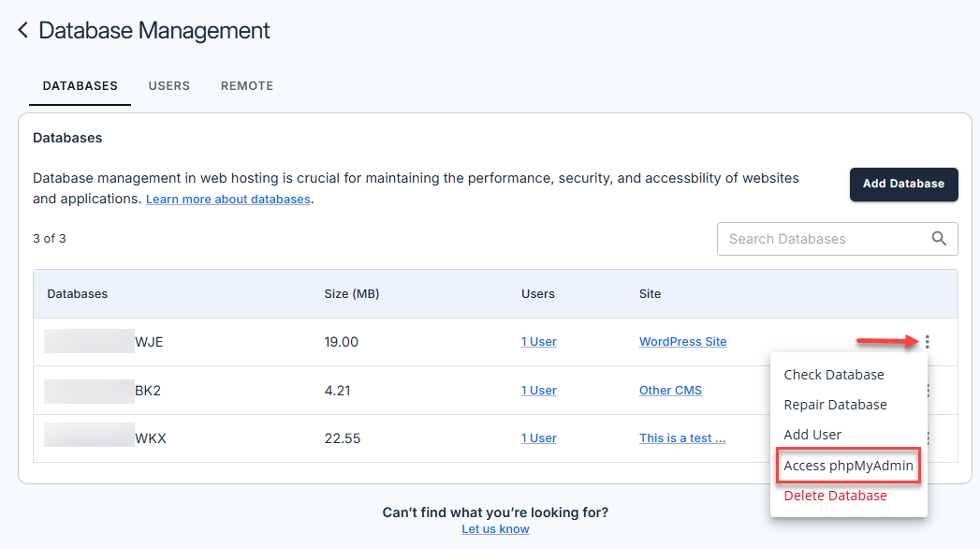The height and width of the screenshot is (549, 980).
Task: Select Check Database from the menu
Action: click(834, 375)
